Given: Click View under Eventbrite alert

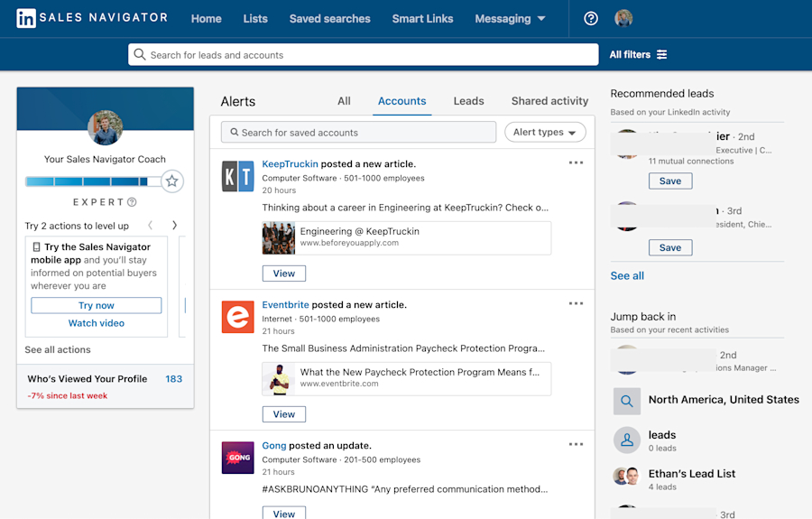Looking at the screenshot, I should (284, 414).
